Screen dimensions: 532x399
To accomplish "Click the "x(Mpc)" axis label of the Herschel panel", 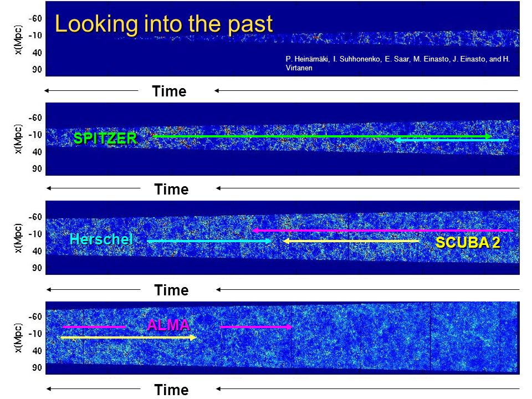I will point(18,238).
